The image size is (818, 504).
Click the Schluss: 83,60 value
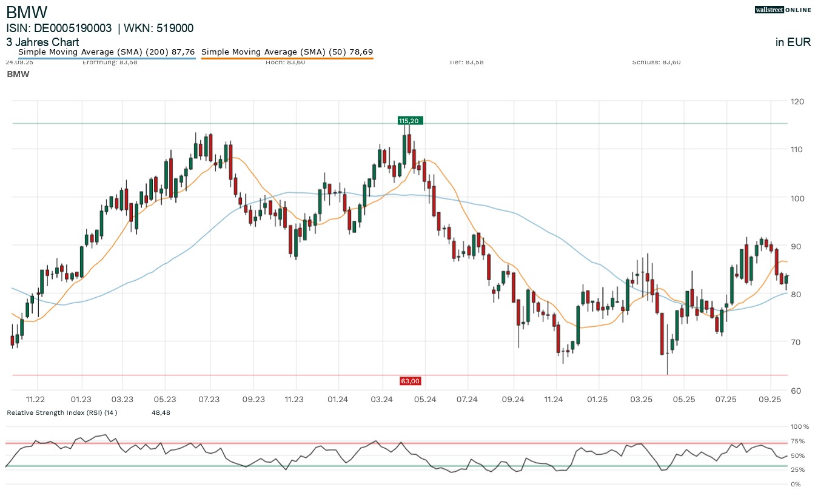click(656, 62)
